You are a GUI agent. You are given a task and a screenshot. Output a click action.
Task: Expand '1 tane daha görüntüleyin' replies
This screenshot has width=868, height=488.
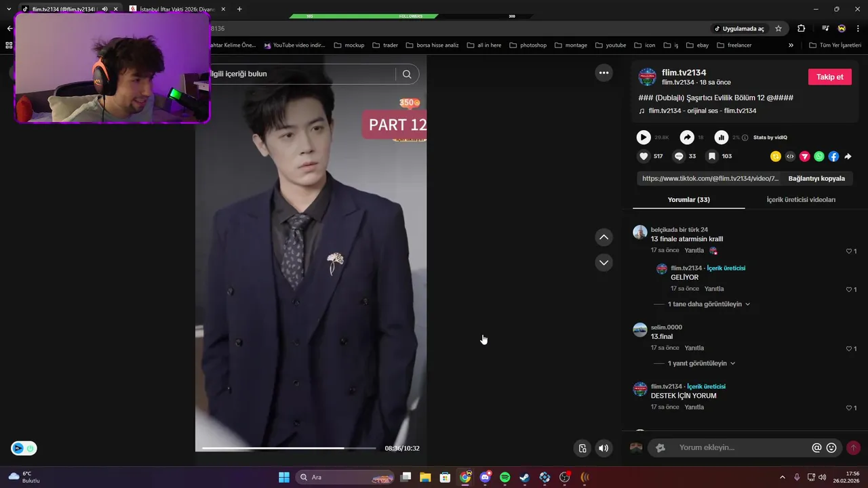point(709,304)
